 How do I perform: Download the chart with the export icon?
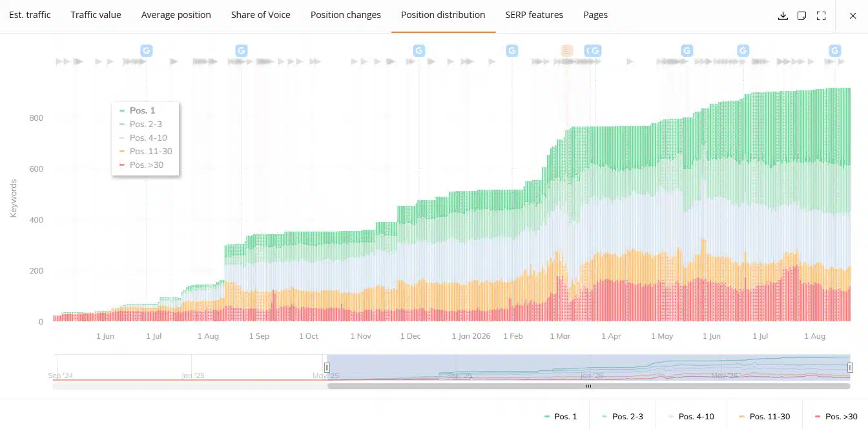point(783,16)
